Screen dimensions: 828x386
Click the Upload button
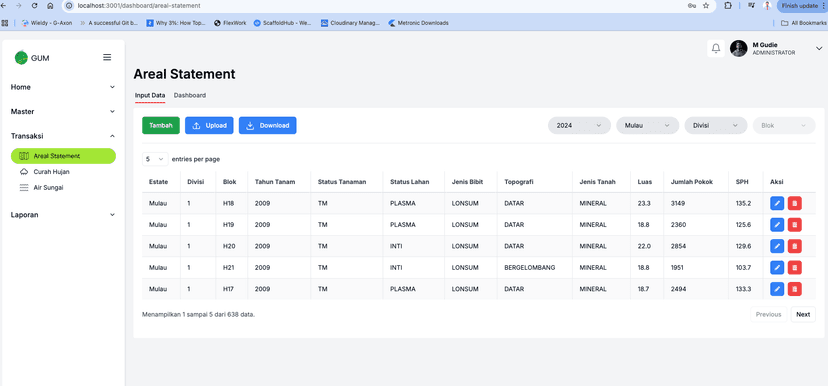209,125
